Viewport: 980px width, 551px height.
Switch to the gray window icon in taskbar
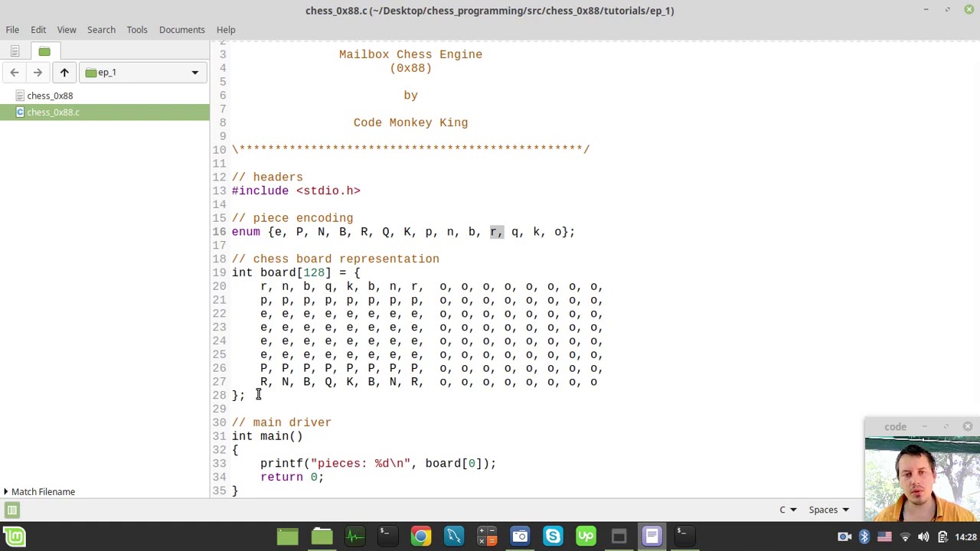point(619,536)
